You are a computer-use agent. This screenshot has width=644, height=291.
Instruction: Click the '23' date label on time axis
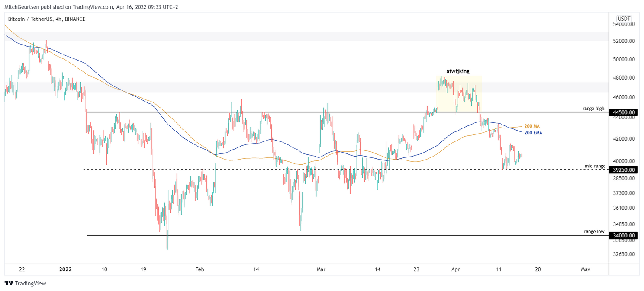pos(415,269)
